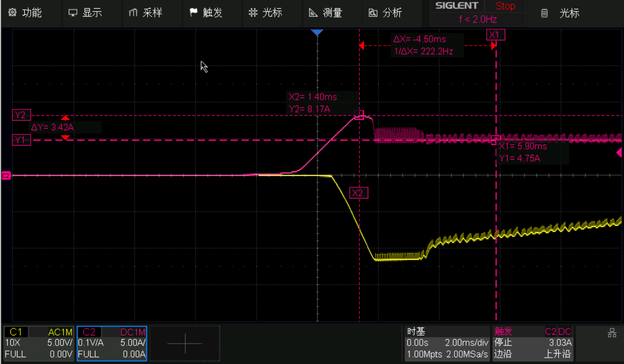Select the X1 cursor label
Image resolution: width=624 pixels, height=364 pixels.
coord(494,35)
